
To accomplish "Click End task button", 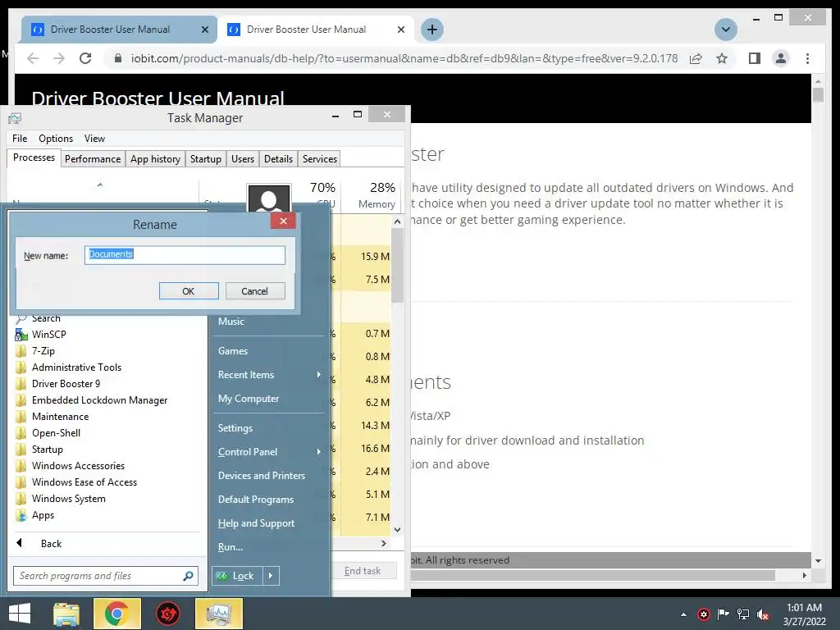I will [363, 571].
